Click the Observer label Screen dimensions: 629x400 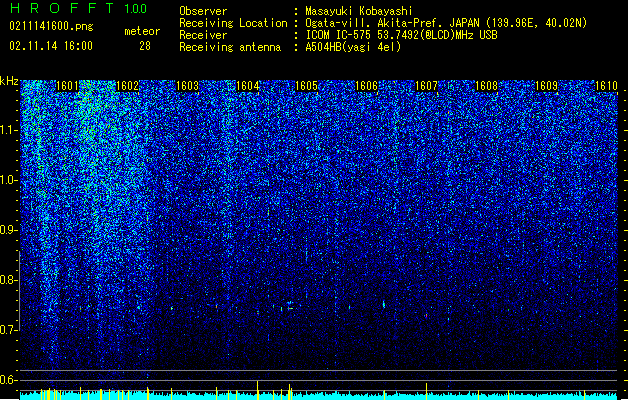(203, 11)
